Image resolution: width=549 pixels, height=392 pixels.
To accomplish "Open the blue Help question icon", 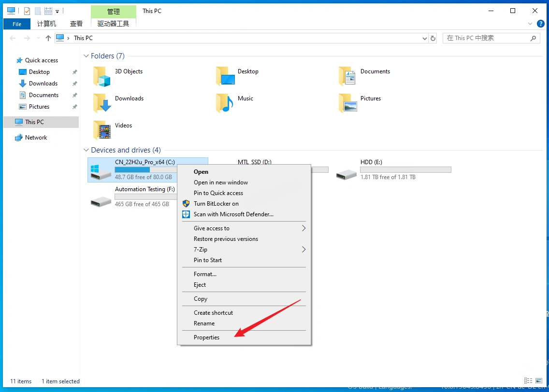I will click(541, 24).
